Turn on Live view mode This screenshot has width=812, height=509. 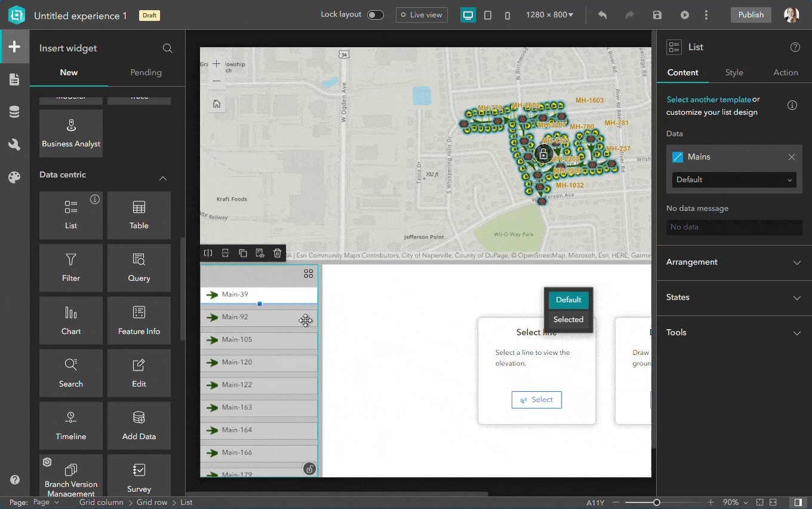[422, 14]
